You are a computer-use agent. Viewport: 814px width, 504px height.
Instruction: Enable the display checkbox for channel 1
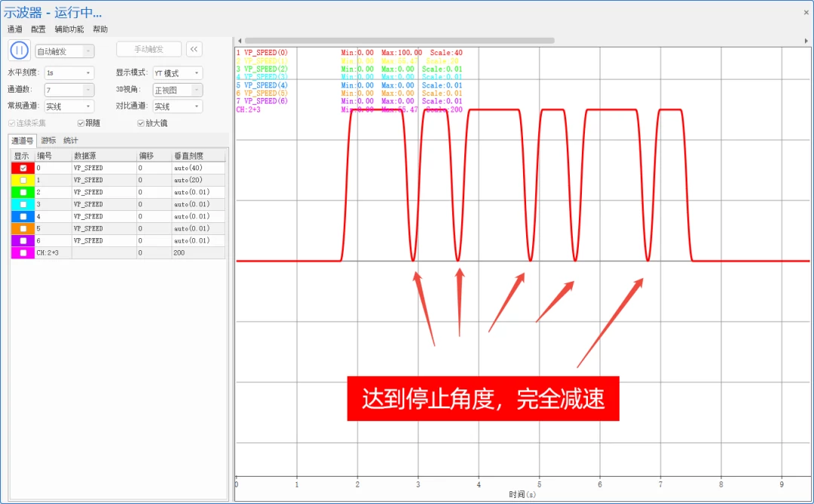[x=23, y=180]
